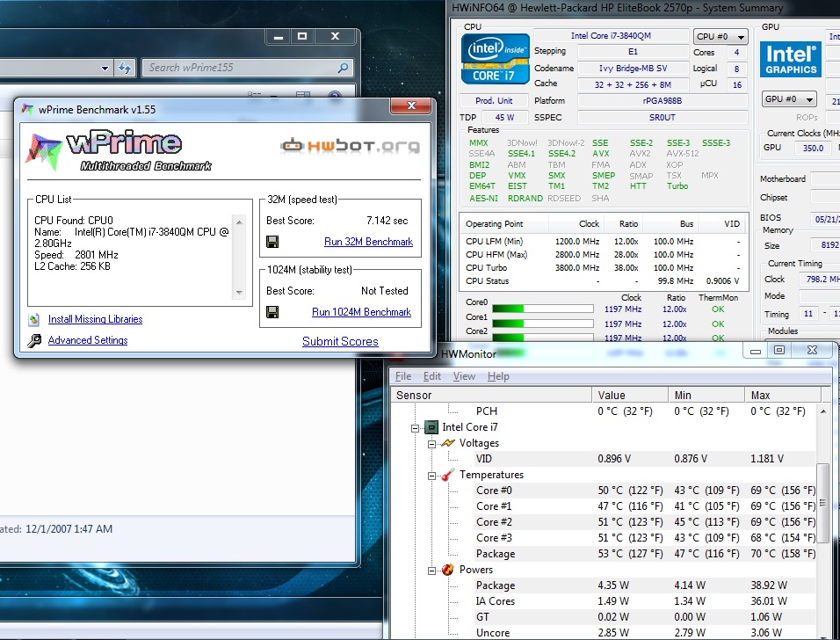Click the Intel Core i7 badge in HWiNFO64

click(495, 58)
